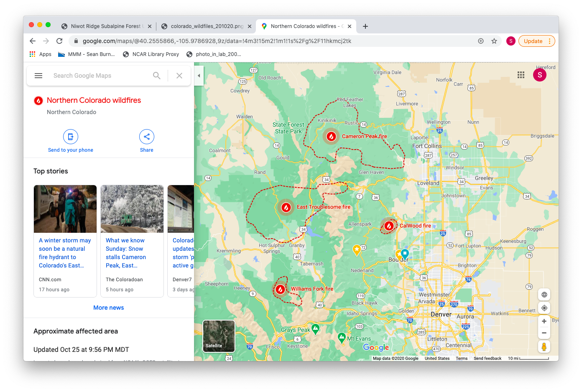Click the CNN story photo thumbnail

[65, 209]
